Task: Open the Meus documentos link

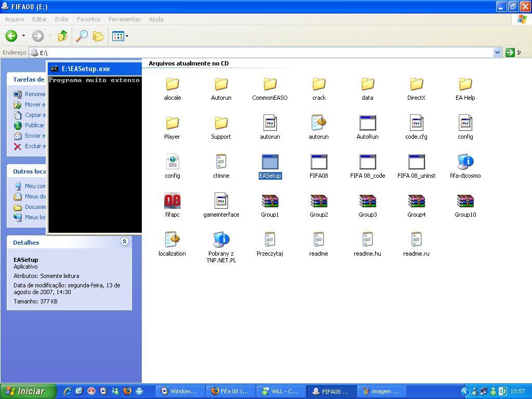Action: tap(30, 196)
